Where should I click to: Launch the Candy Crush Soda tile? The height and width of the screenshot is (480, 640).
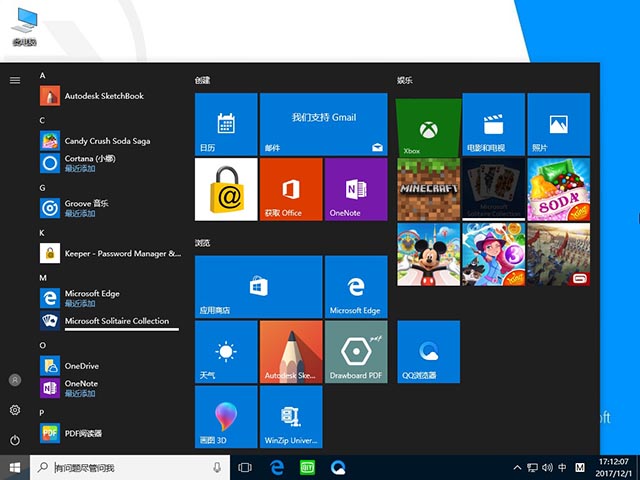558,189
